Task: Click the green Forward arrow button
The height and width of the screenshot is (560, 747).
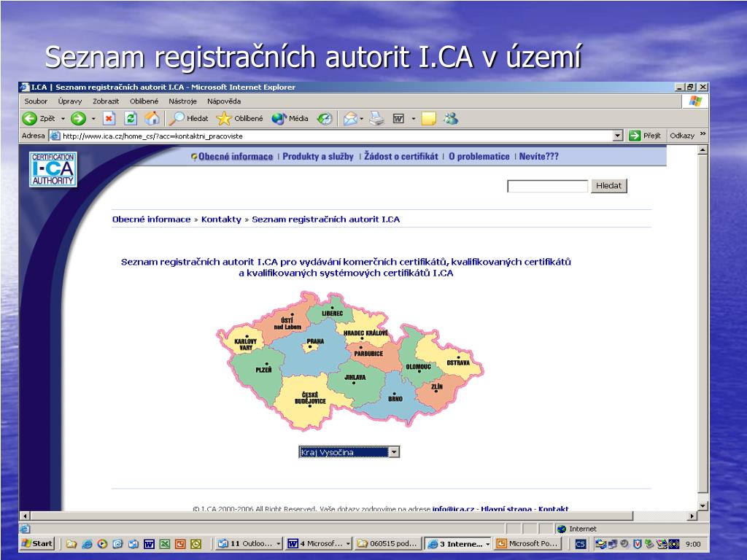Action: pos(78,119)
